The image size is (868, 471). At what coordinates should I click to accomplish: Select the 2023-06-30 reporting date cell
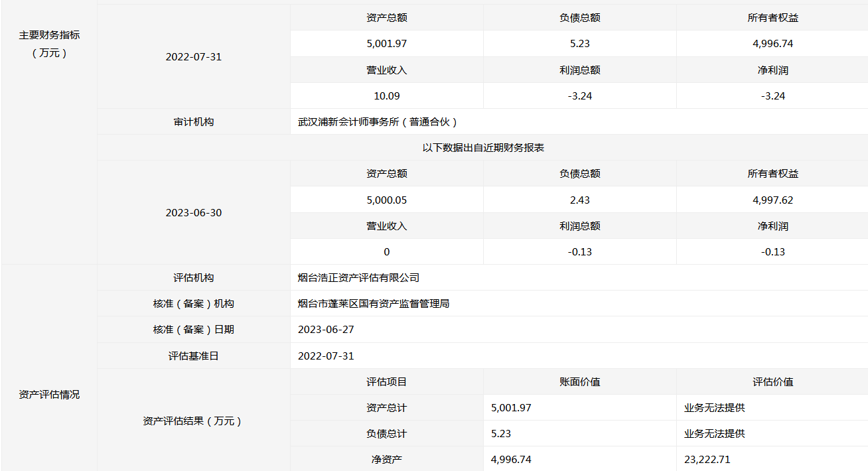pyautogui.click(x=193, y=213)
